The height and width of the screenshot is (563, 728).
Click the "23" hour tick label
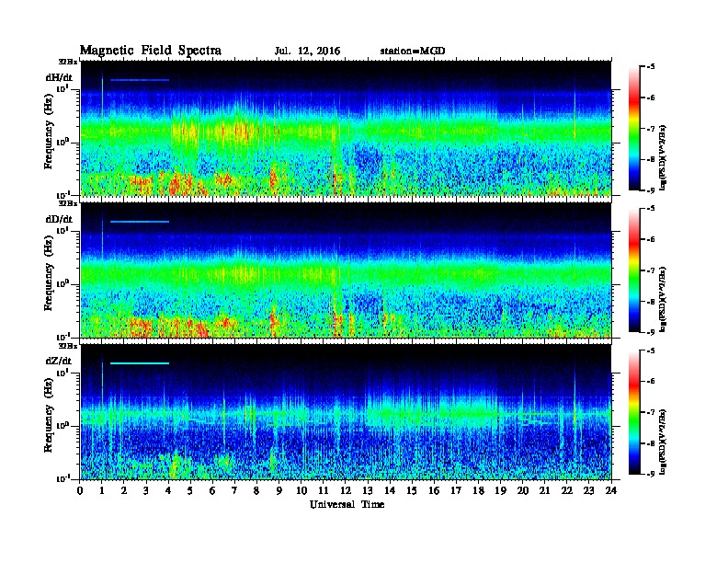click(588, 491)
